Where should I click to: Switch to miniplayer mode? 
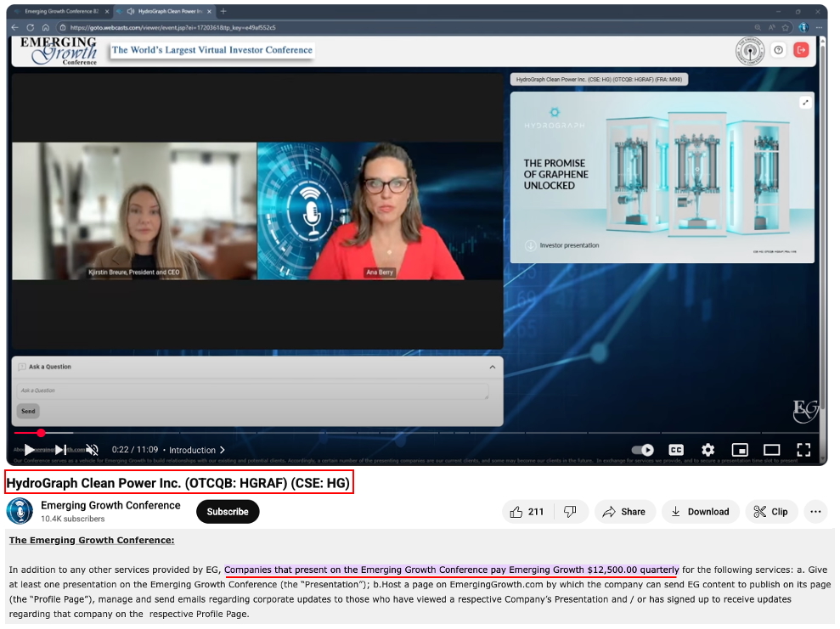pyautogui.click(x=740, y=450)
